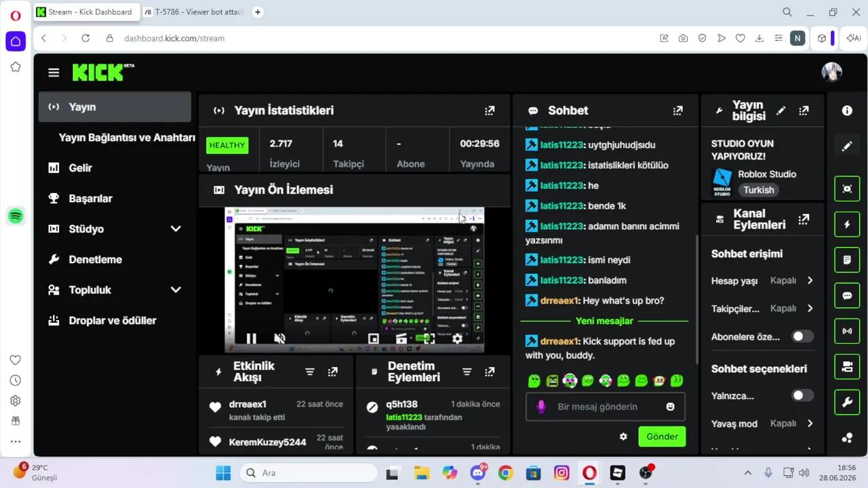The width and height of the screenshot is (868, 488).
Task: Enter fullscreen on stream preview
Action: click(429, 338)
